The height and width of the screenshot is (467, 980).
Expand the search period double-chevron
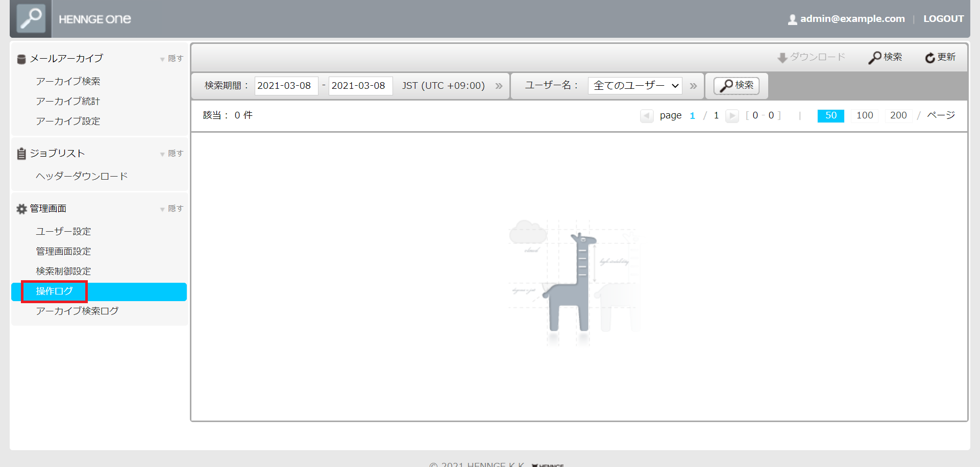(x=499, y=86)
